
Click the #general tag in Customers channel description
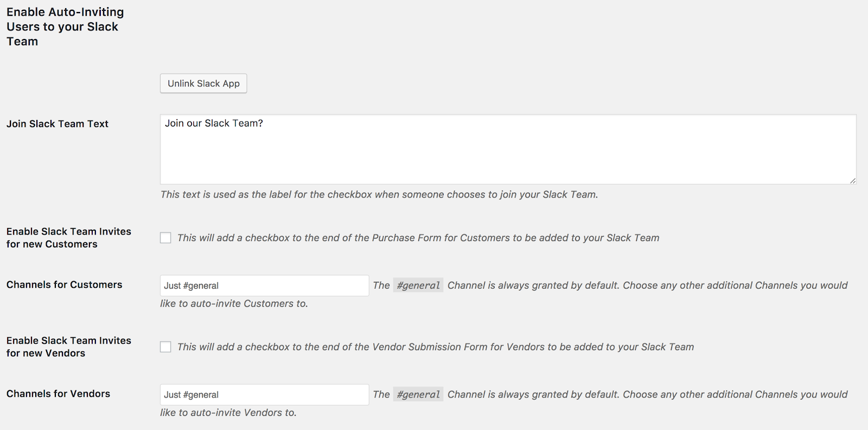[x=418, y=286]
